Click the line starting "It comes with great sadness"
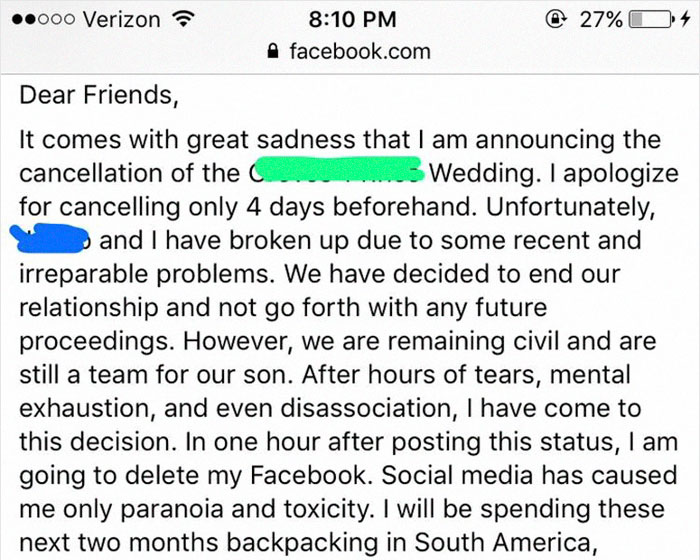Viewport: 700px width, 560px height. [x=340, y=139]
